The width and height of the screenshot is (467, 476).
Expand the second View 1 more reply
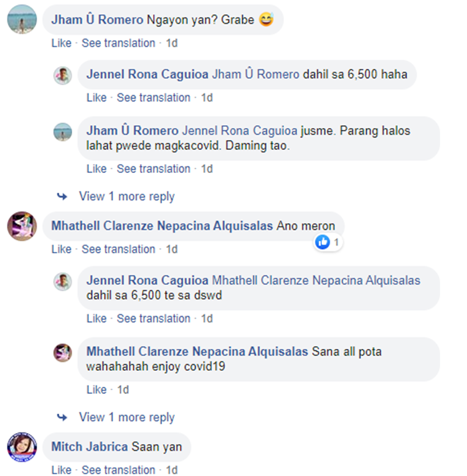tap(126, 417)
